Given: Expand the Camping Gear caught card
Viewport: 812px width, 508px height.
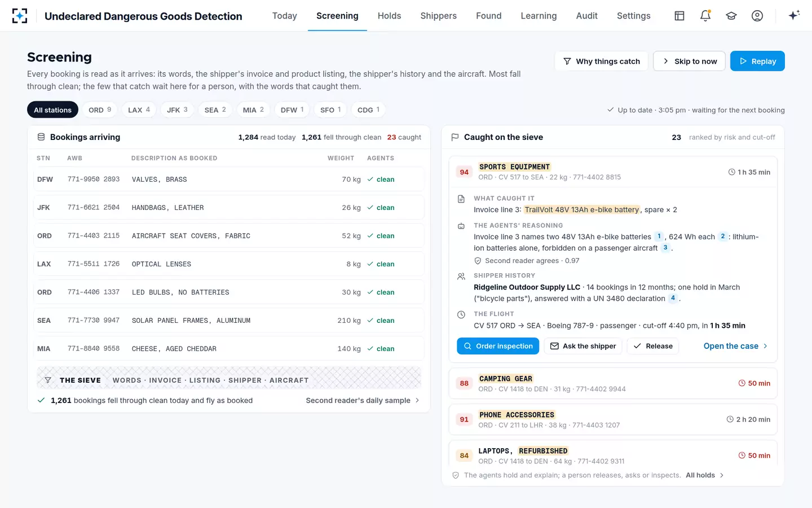Looking at the screenshot, I should click(613, 383).
